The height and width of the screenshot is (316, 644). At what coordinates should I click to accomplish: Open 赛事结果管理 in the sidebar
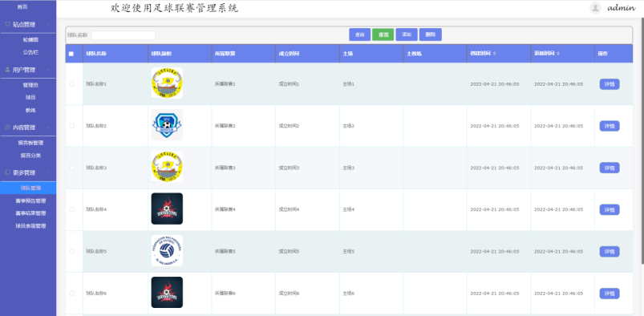click(30, 213)
